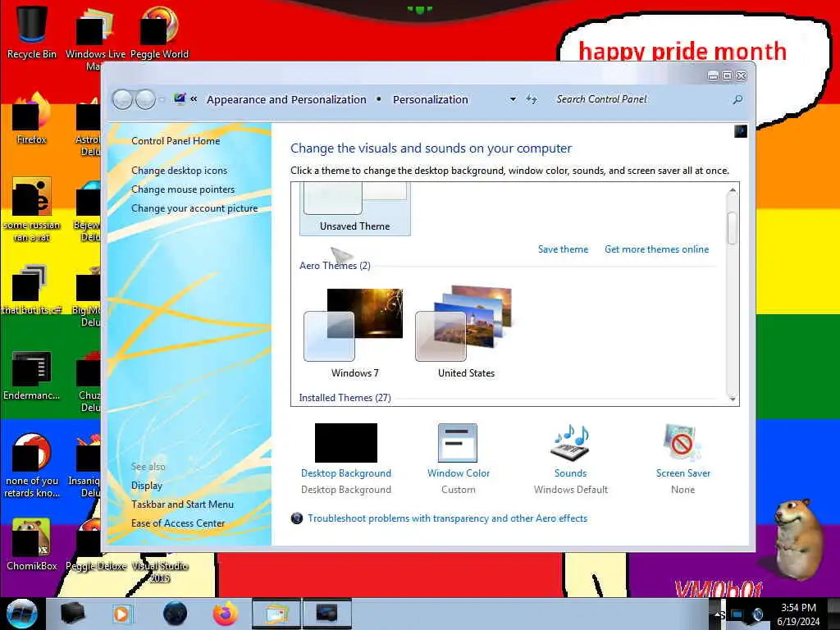Click the address bar refresh icon
The height and width of the screenshot is (630, 840).
[x=532, y=99]
